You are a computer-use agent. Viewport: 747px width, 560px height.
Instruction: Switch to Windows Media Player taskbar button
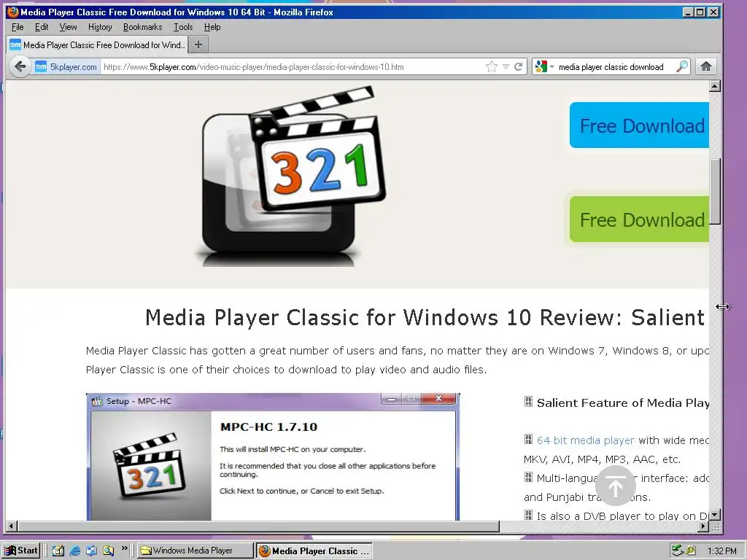(x=196, y=551)
